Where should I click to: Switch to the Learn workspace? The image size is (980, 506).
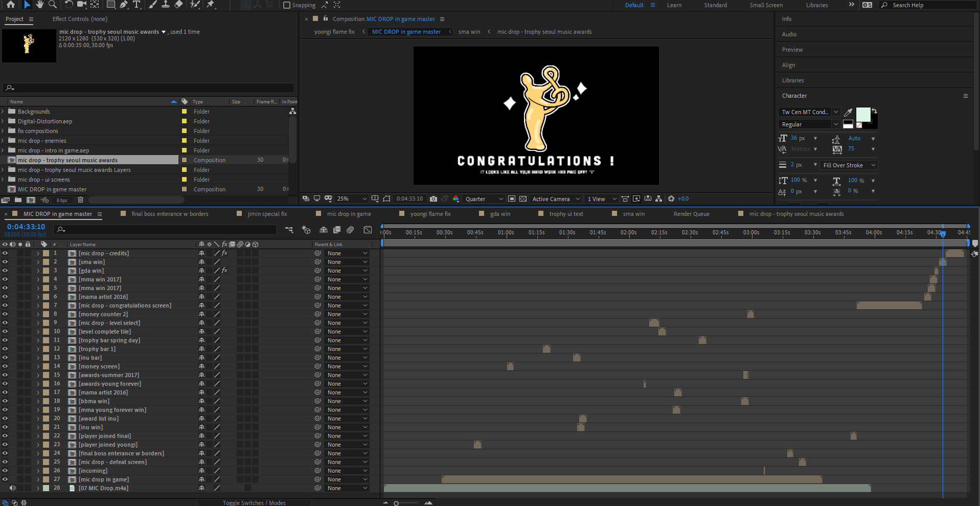click(x=674, y=5)
